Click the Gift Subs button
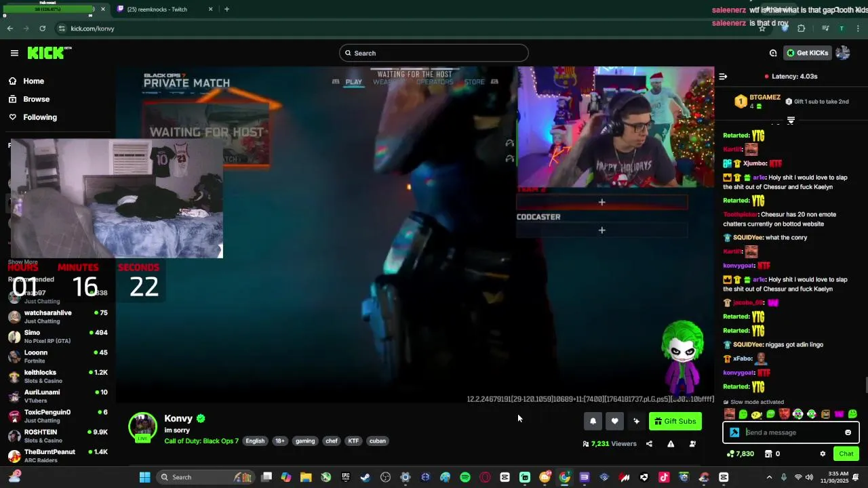 pos(675,422)
